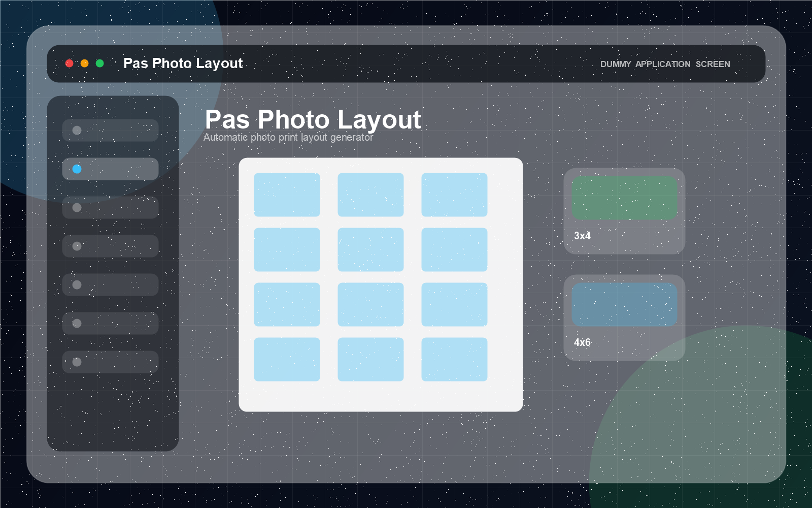Select the 3x4 label

click(x=582, y=236)
